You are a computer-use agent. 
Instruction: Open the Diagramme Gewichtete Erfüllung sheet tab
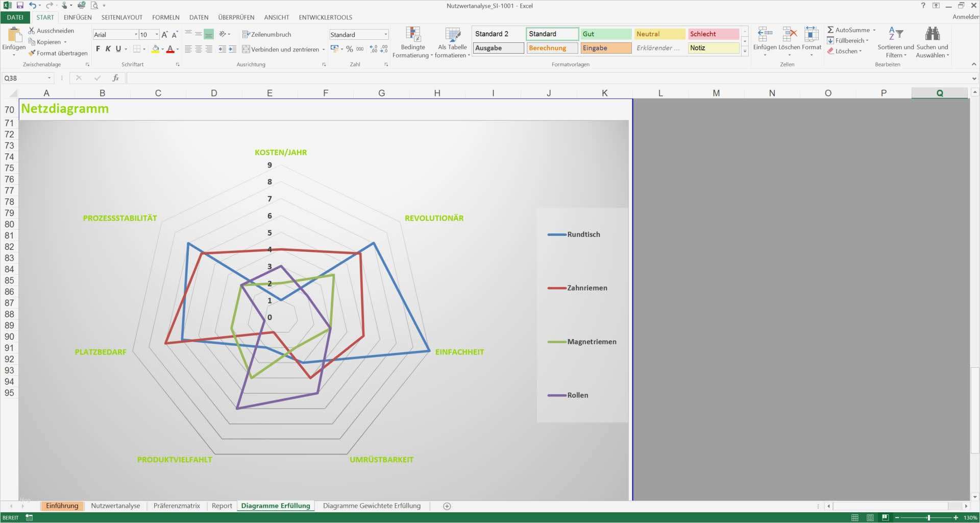[x=372, y=506]
